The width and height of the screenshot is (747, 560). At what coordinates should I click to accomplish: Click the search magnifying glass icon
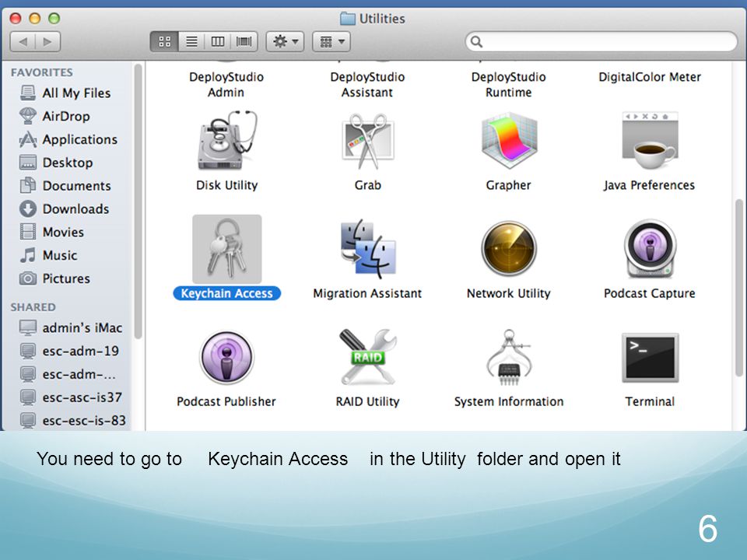(476, 42)
